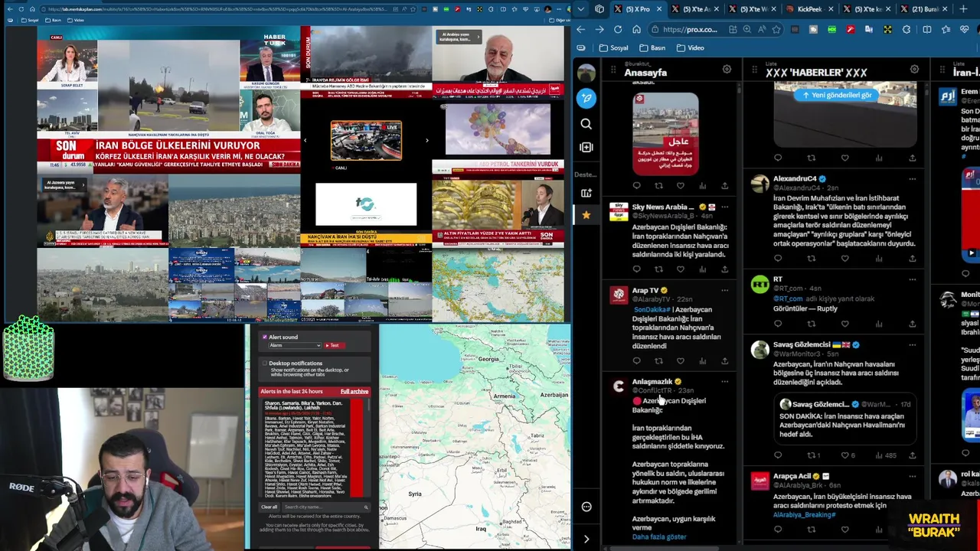Switch to '(21) Burak' browser tab
Screen dimensions: 980x551
[925, 9]
